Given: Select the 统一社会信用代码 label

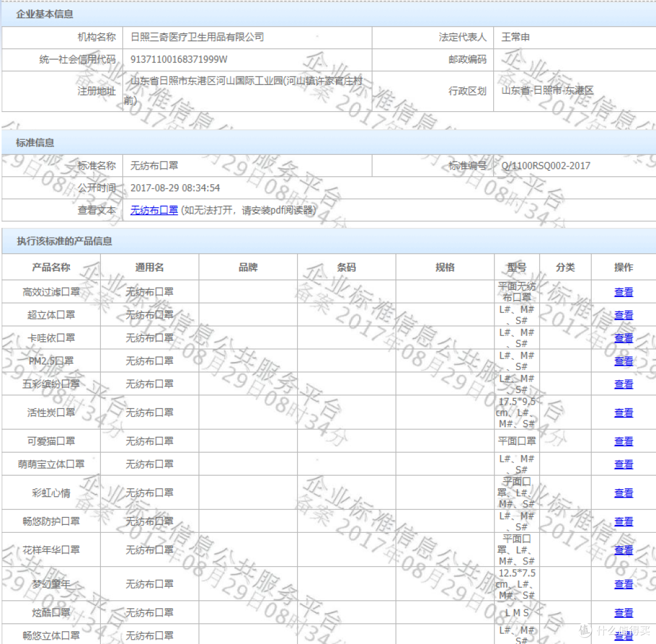Looking at the screenshot, I should point(77,60).
